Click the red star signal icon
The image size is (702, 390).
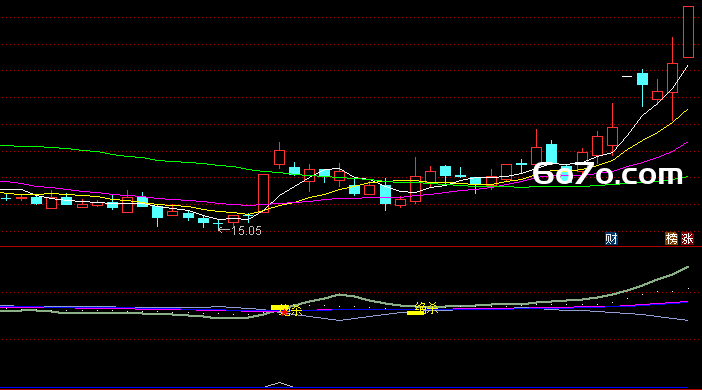(x=284, y=312)
